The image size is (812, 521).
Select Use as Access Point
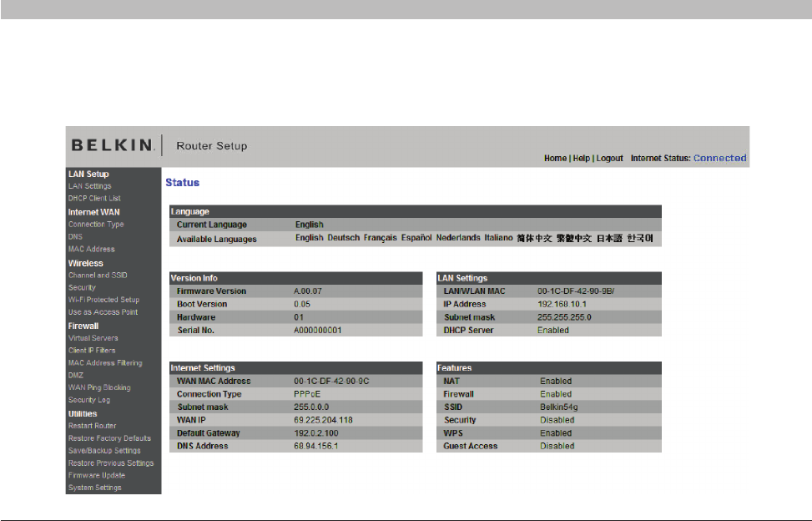(103, 312)
